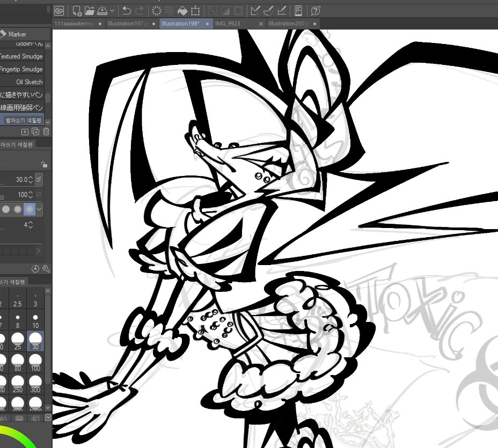Toggle Snap to Ruler

255,11
